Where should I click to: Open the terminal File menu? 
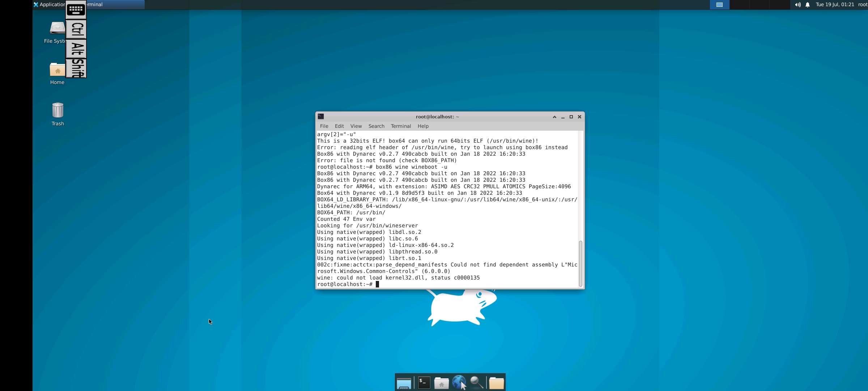[324, 126]
